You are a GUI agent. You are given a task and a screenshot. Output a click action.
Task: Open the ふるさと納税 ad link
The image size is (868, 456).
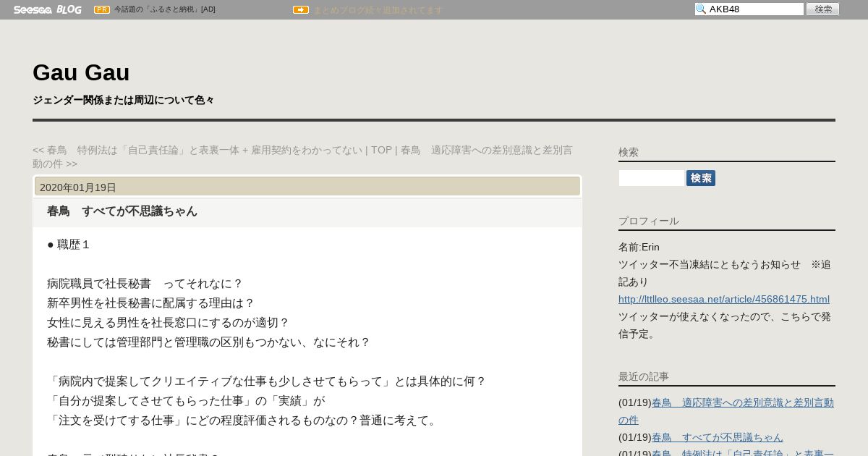[x=164, y=9]
